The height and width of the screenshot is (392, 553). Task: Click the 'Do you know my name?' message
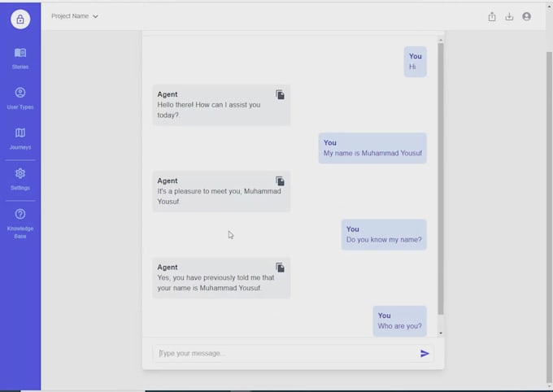click(x=384, y=235)
